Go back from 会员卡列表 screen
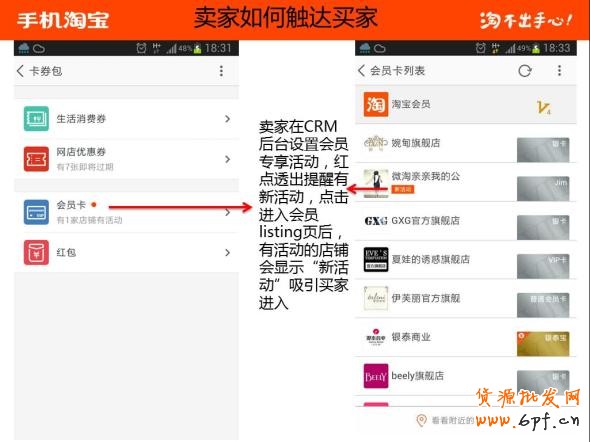Screen dimensions: 590x442 [361, 70]
